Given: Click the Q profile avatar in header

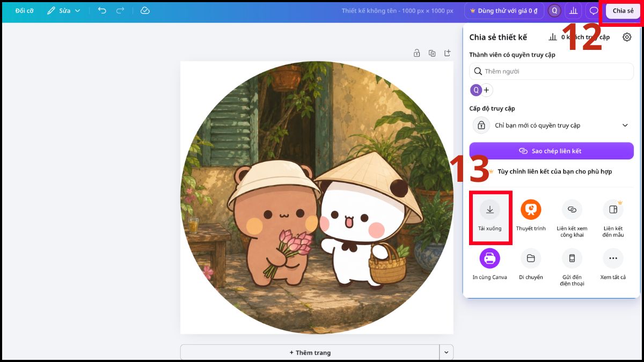Looking at the screenshot, I should [x=555, y=11].
